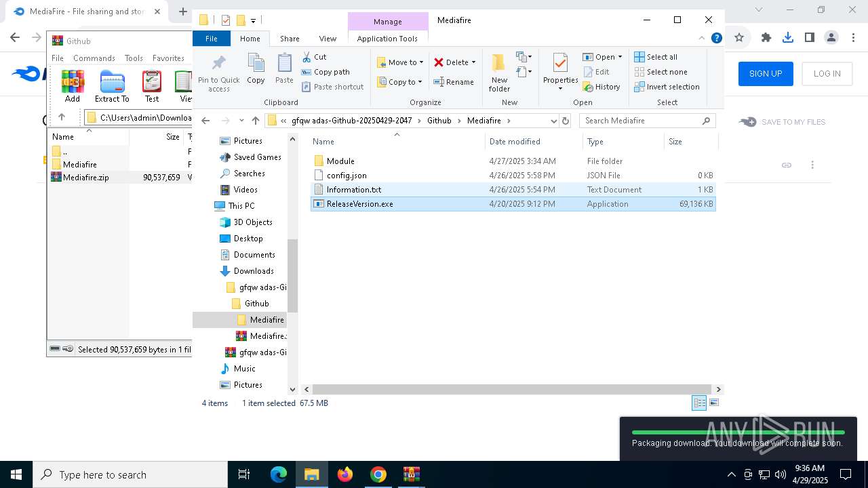Click LOG IN on MediaFire page
This screenshot has height=488, width=868.
point(827,74)
